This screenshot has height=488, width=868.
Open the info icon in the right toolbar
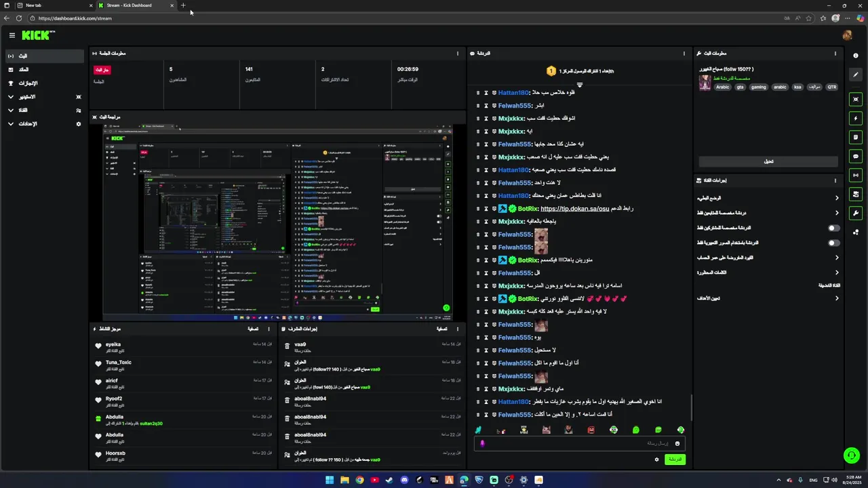[x=856, y=56]
